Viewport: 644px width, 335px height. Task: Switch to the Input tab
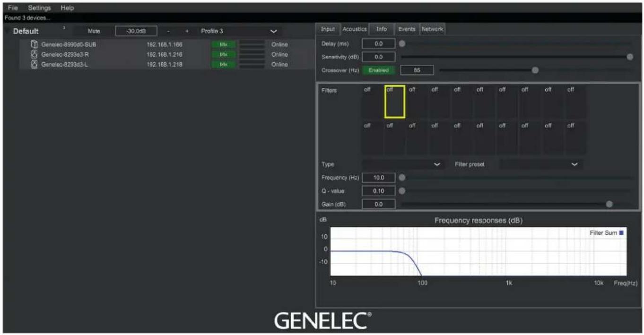(x=328, y=29)
